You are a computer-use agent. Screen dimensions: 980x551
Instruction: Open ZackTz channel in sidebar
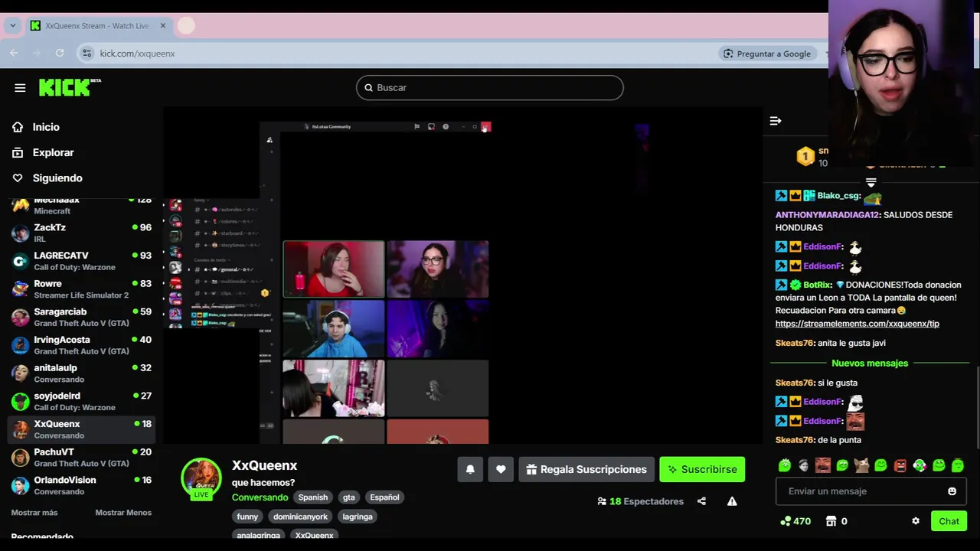pos(81,233)
